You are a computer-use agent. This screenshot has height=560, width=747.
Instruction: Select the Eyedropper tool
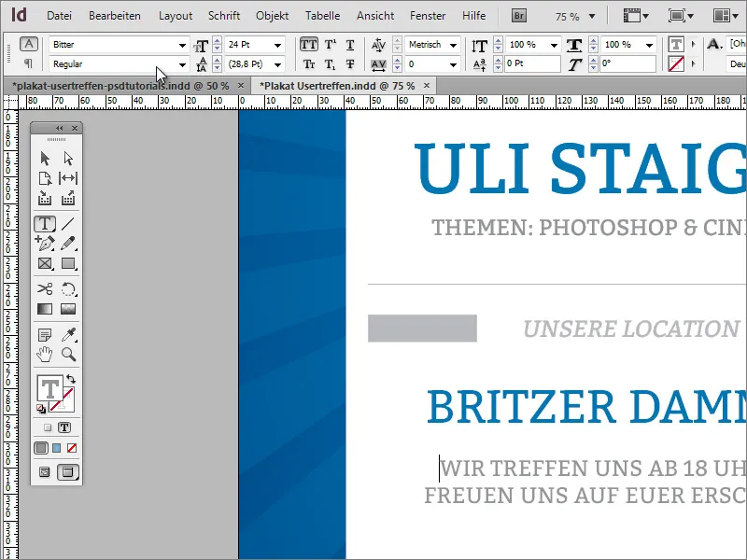click(x=68, y=335)
